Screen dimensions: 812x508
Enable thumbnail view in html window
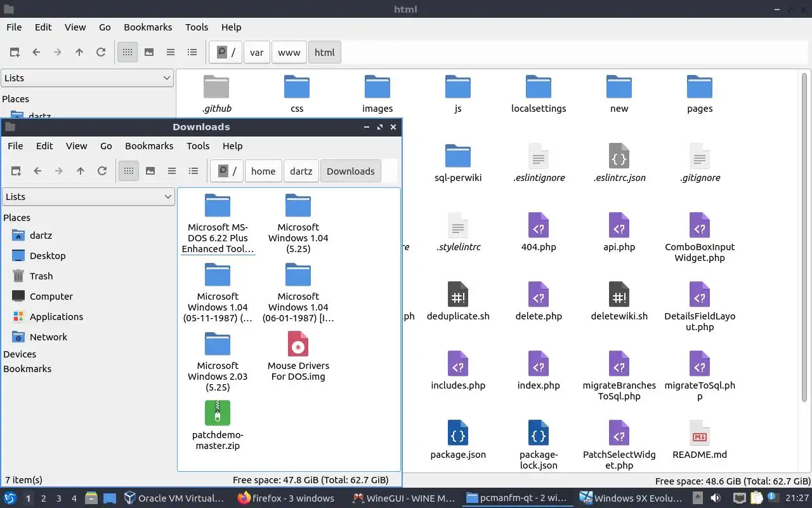(149, 52)
